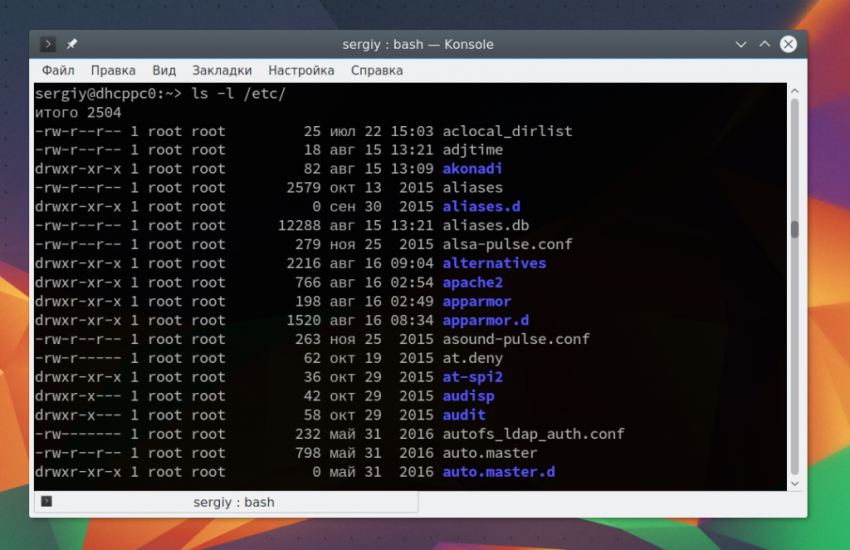The width and height of the screenshot is (850, 550).
Task: Toggle the pin window icon
Action: click(x=72, y=44)
